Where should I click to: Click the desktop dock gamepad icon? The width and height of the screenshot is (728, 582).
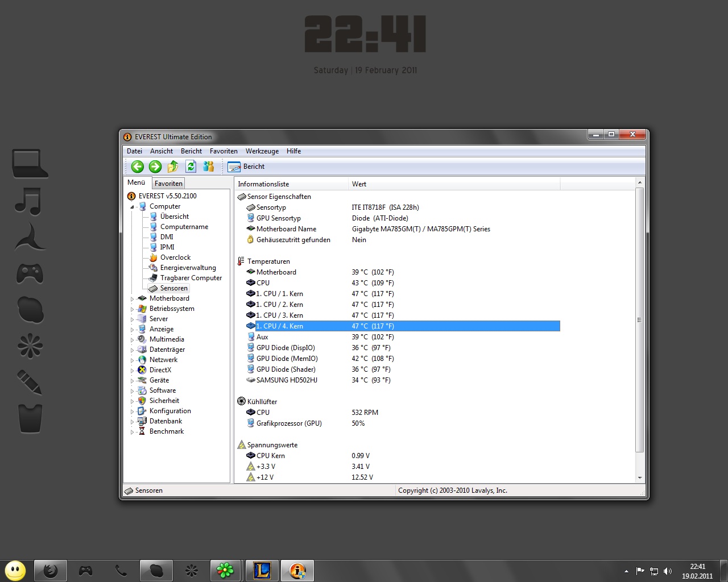(30, 274)
